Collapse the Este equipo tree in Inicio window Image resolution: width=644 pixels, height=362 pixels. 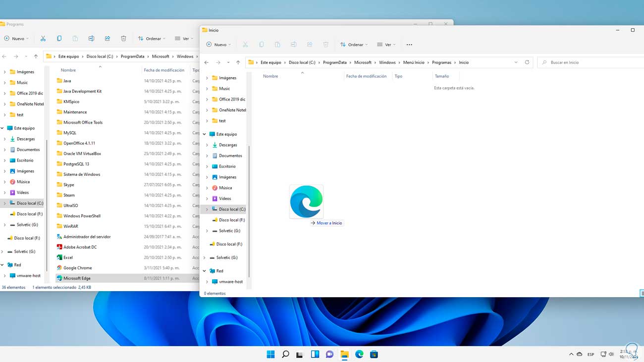click(204, 134)
